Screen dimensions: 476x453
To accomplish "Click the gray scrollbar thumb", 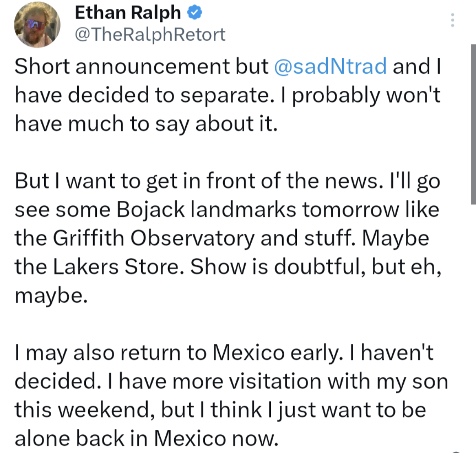I will tap(473, 124).
